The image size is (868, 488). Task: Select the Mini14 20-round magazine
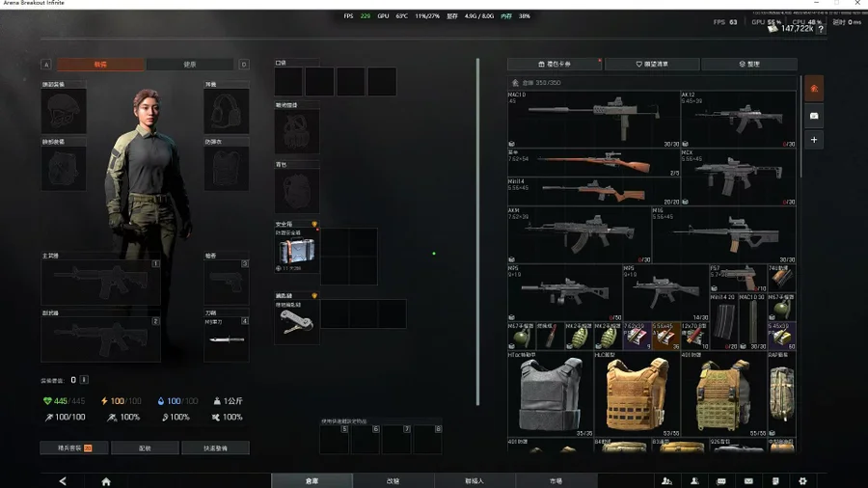[723, 321]
